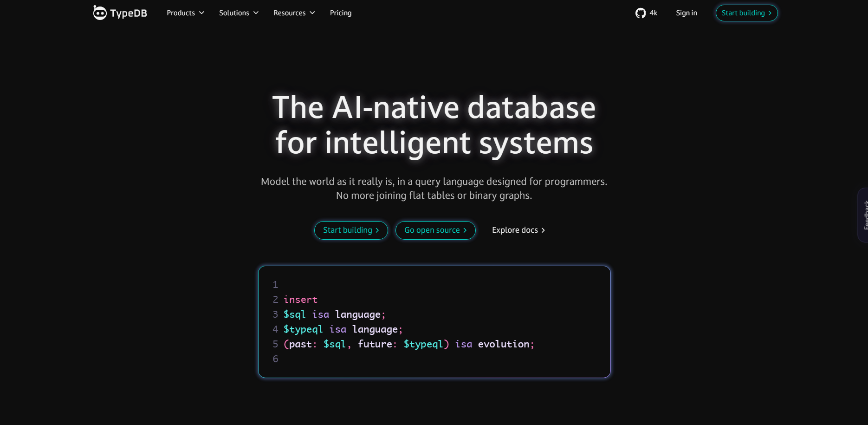Click the 4k GitHub star count
Image resolution: width=868 pixels, height=425 pixels.
[x=654, y=13]
